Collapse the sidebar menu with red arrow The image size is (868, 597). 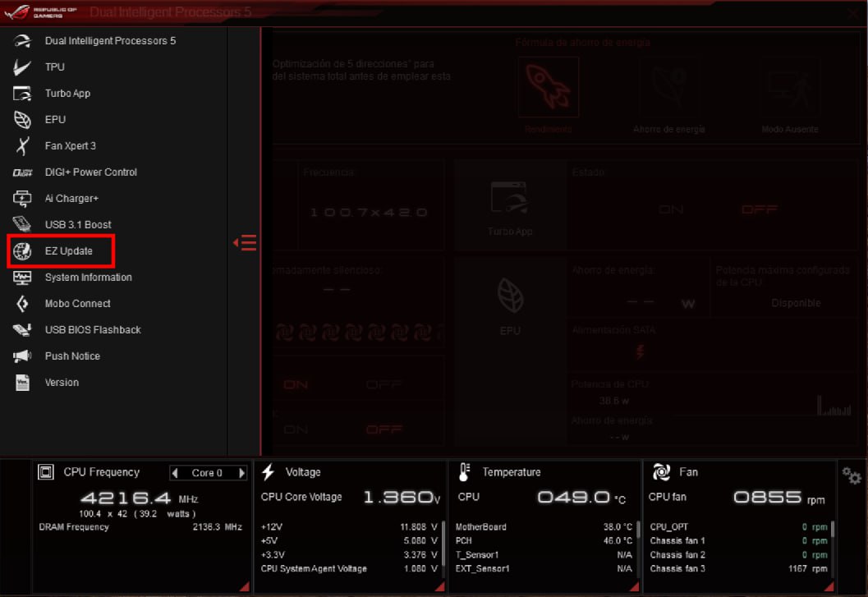click(245, 243)
